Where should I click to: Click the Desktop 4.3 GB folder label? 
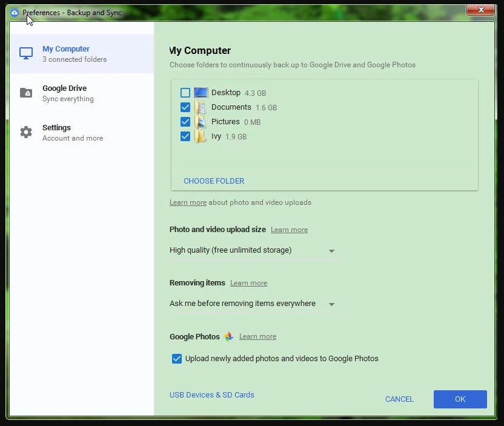[x=239, y=93]
